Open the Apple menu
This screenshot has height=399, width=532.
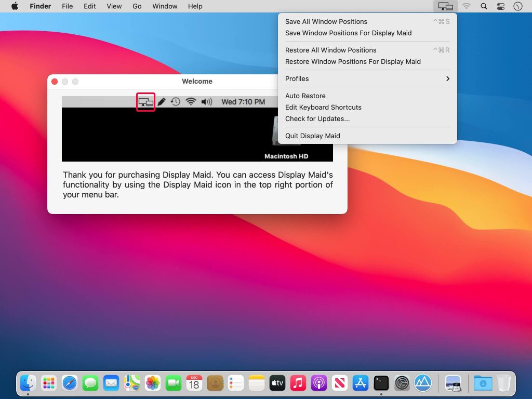15,6
